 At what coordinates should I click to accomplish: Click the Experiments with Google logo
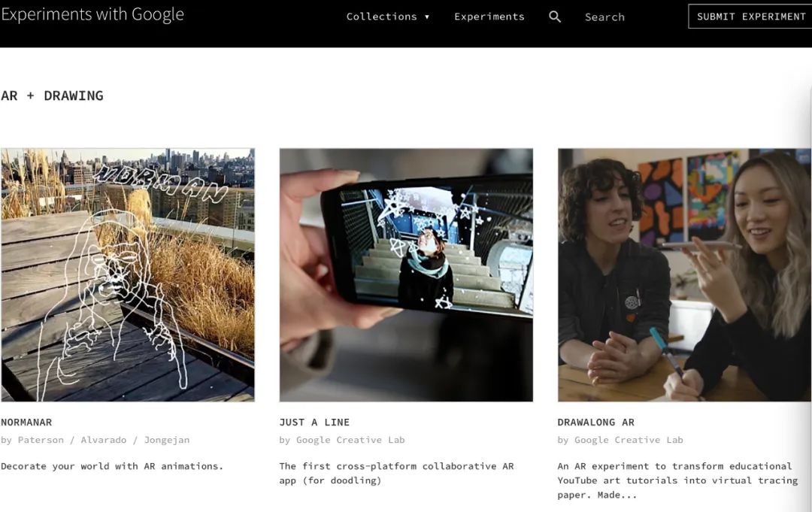point(92,15)
